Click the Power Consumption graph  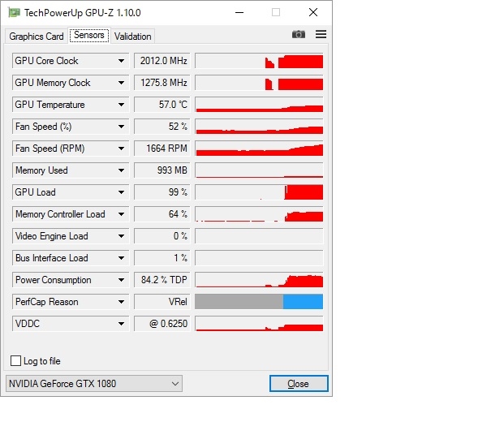[x=259, y=280]
